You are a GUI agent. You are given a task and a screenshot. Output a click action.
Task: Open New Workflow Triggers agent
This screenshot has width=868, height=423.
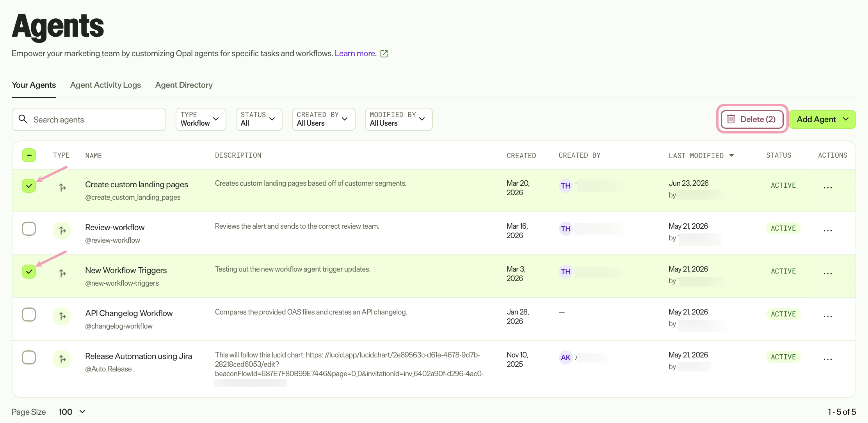126,270
